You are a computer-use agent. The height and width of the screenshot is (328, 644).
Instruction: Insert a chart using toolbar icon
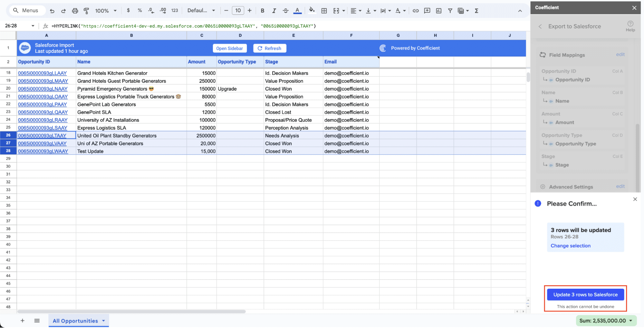click(438, 11)
